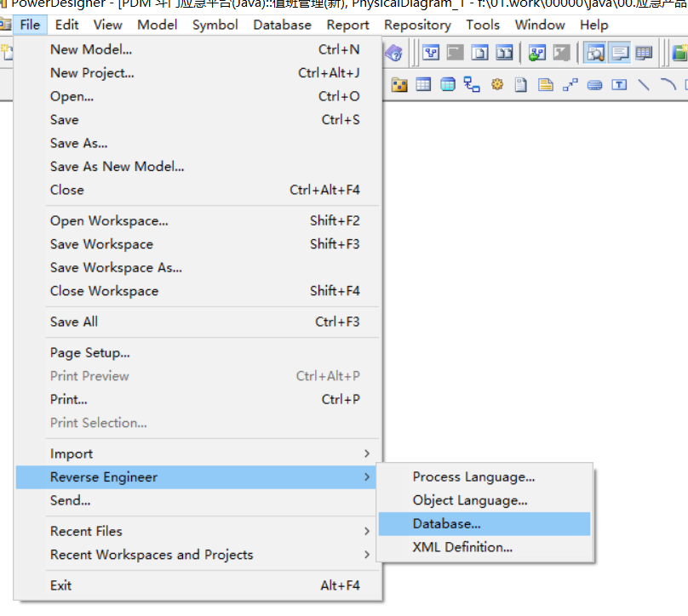Expand the Reverse Engineer submenu

point(196,477)
